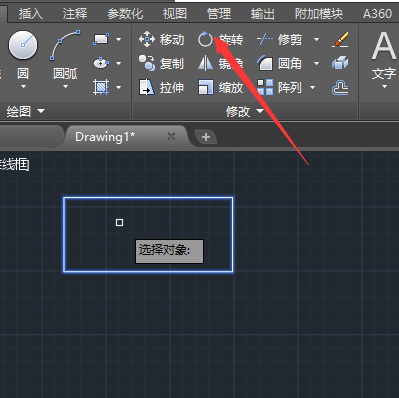
Task: Open the Annotate (注释) ribbon tab
Action: (75, 14)
